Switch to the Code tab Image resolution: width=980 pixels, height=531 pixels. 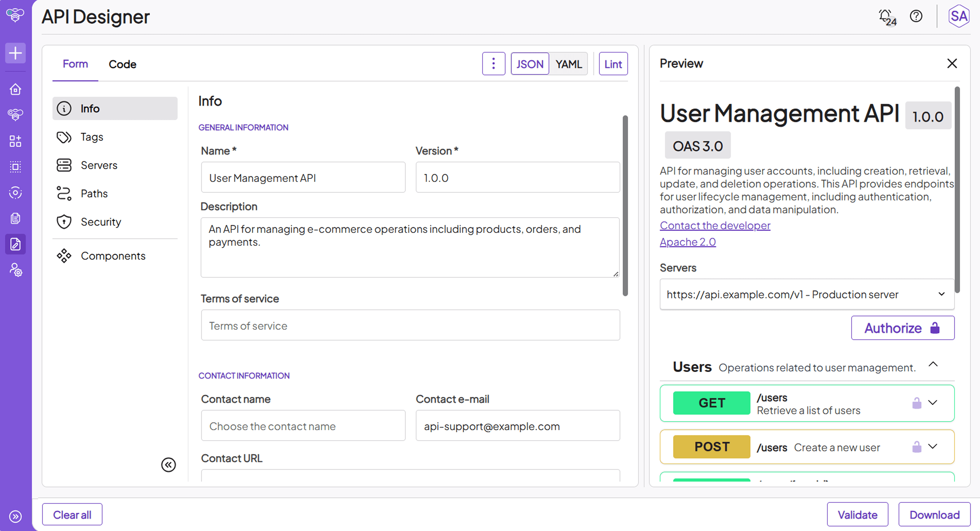click(122, 64)
